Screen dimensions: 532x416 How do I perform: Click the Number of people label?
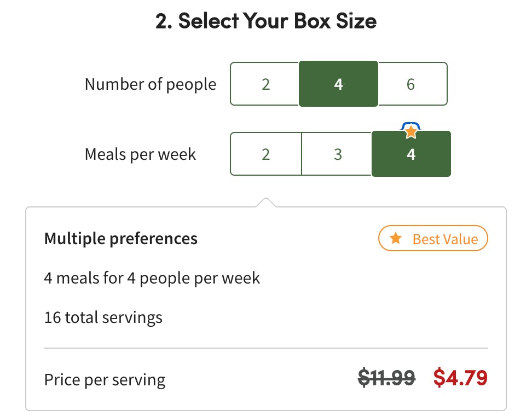click(x=151, y=84)
